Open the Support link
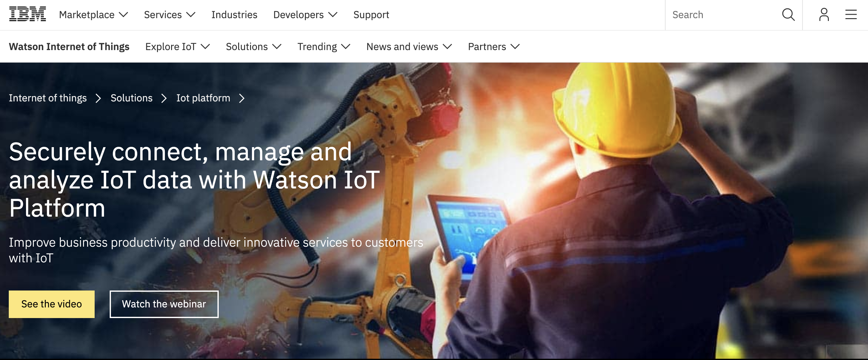Viewport: 868px width, 360px height. (371, 14)
